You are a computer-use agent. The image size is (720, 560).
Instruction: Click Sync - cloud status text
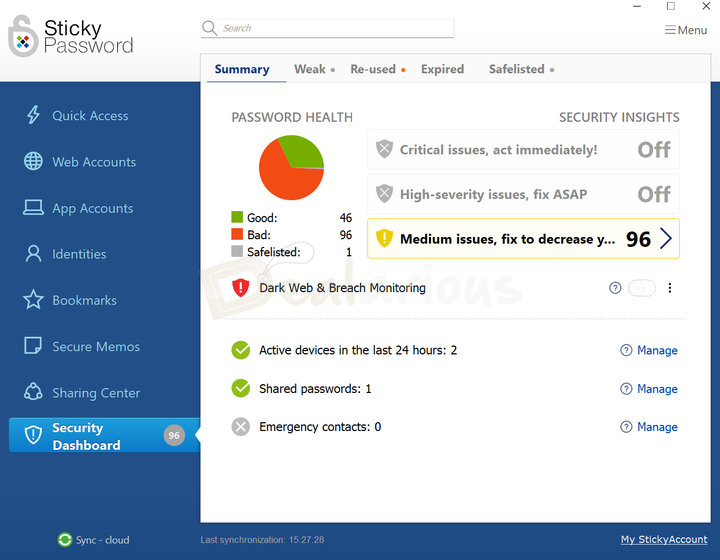(x=102, y=540)
